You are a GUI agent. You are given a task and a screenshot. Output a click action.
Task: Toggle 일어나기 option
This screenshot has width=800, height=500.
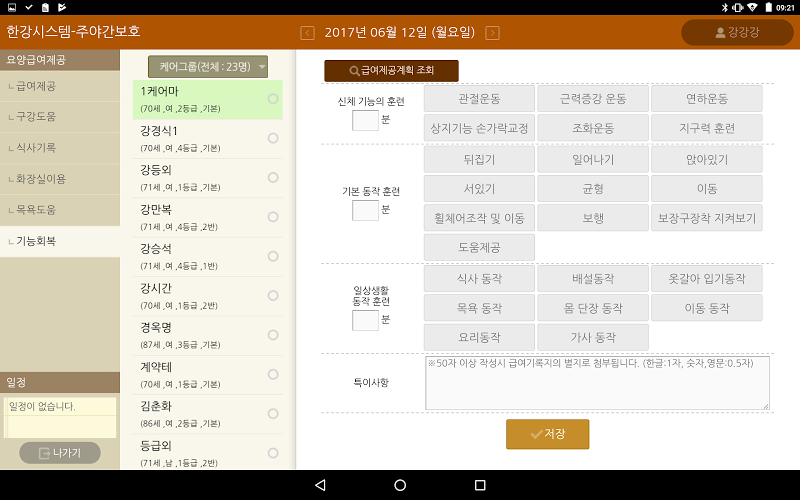coord(593,160)
